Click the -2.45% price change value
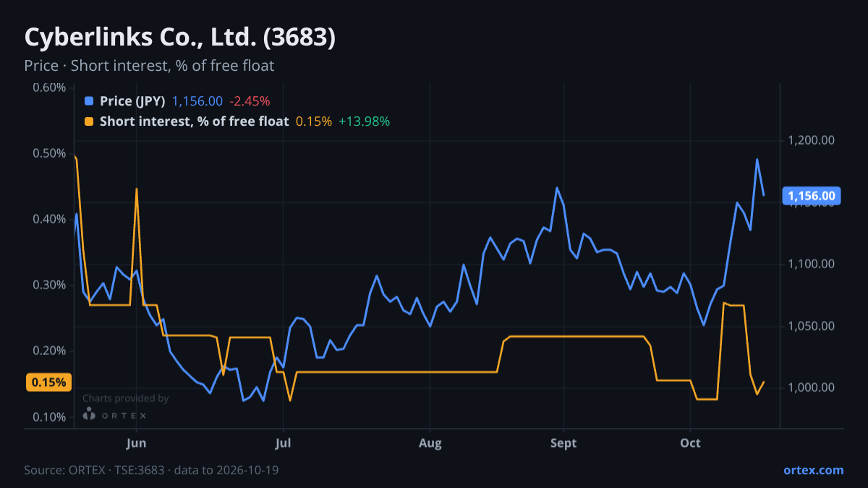 tap(250, 101)
